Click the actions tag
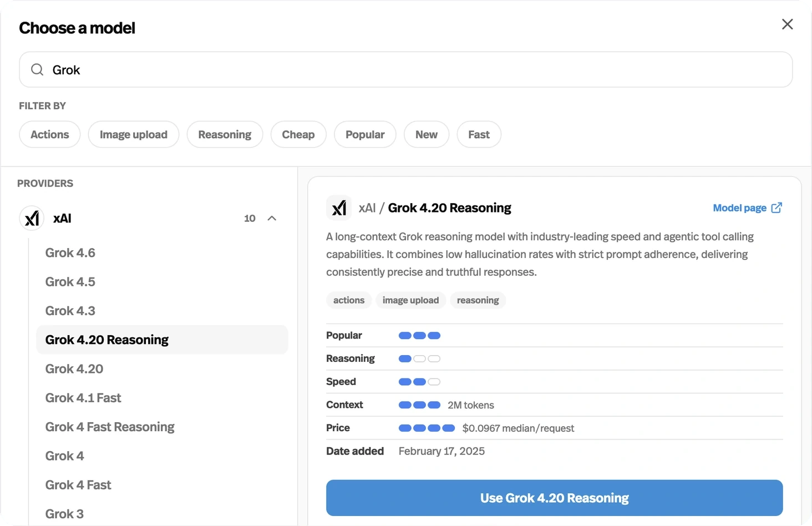Screen dimensions: 812x526 349,300
